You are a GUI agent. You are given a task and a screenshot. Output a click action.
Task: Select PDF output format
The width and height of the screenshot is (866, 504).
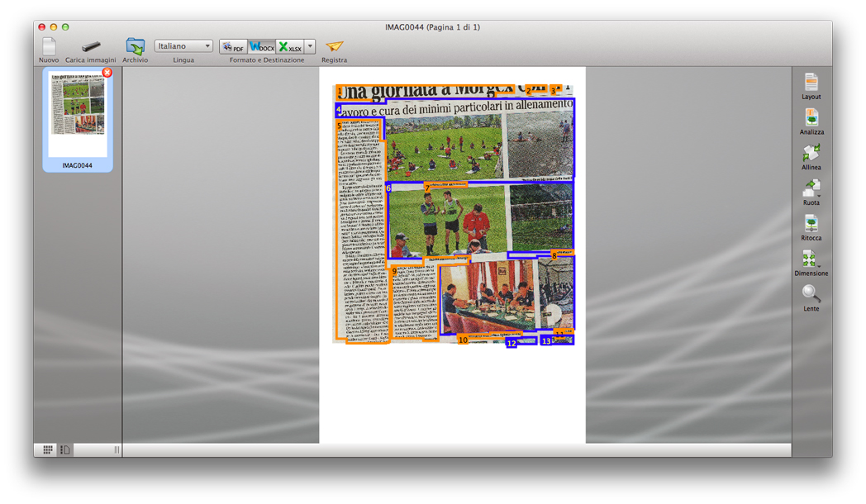pos(234,47)
